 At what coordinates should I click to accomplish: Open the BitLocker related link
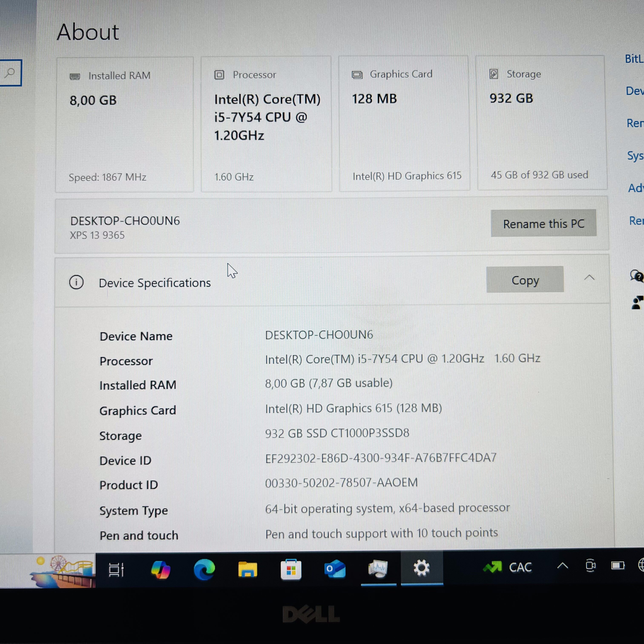pos(634,59)
